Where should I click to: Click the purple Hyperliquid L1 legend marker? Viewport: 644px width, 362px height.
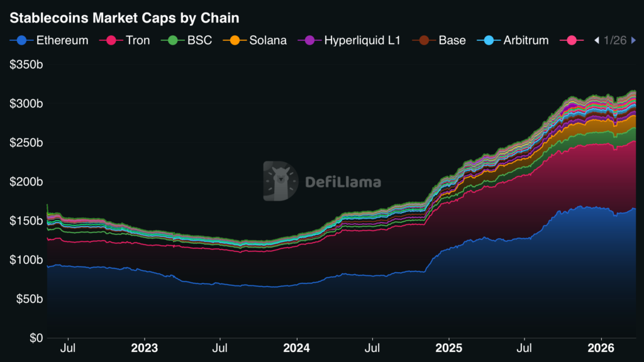click(x=309, y=40)
